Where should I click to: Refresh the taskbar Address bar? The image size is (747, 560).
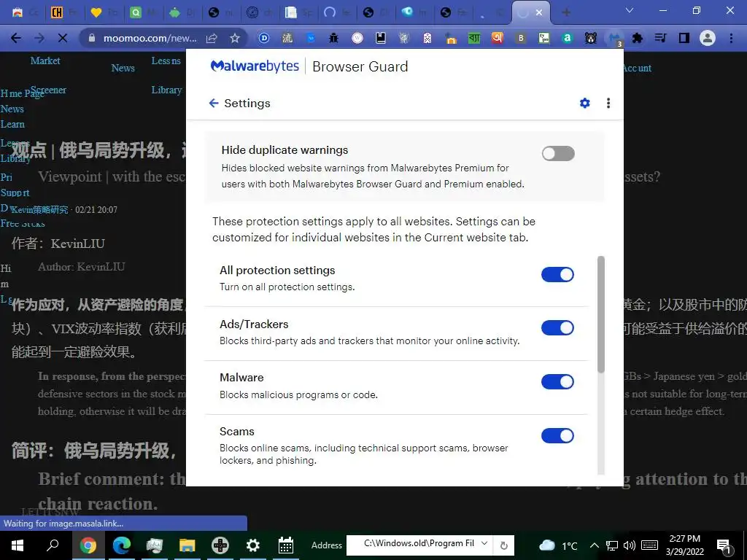point(504,545)
